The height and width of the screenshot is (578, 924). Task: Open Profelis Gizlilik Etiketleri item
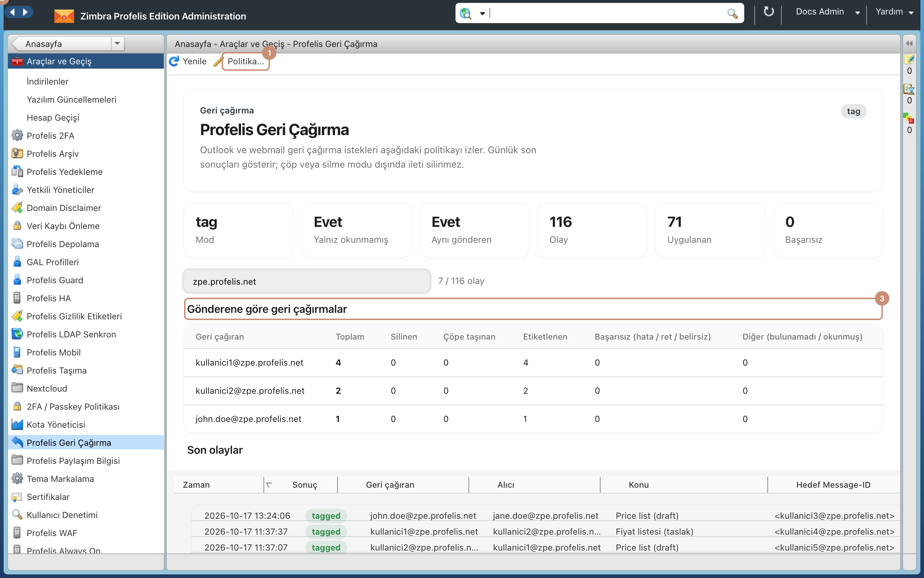click(74, 316)
